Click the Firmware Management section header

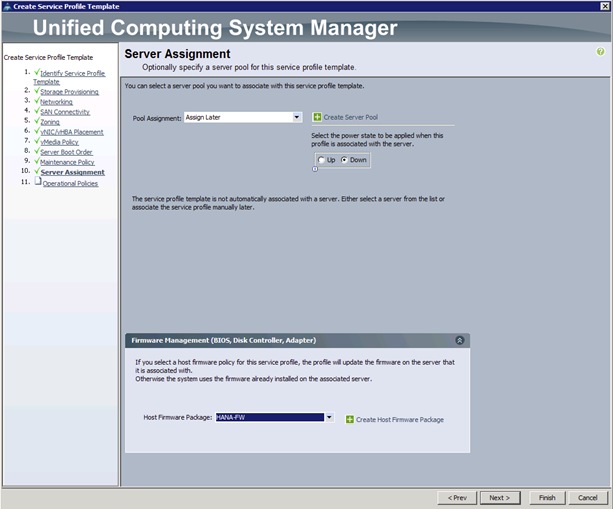coord(297,340)
